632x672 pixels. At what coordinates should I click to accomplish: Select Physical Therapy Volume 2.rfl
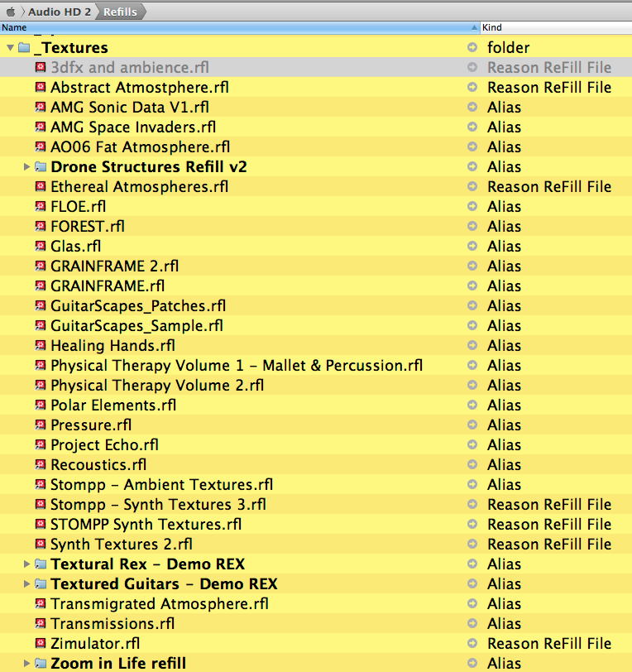[x=157, y=385]
